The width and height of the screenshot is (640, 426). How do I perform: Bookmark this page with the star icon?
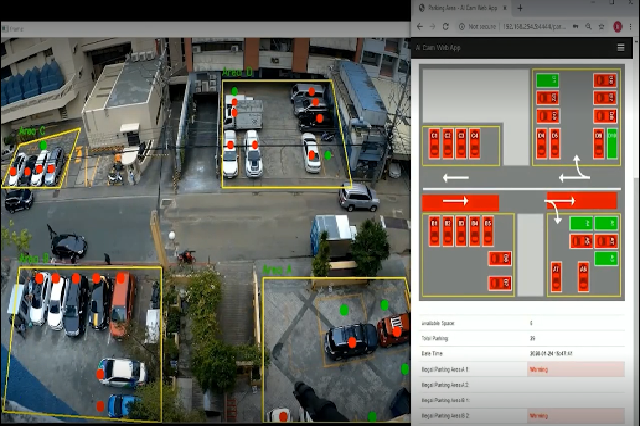click(x=602, y=27)
